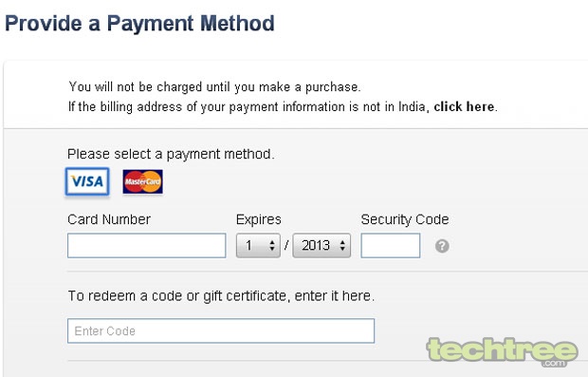This screenshot has width=588, height=377.
Task: Click the Enter Code gift certificate field
Action: point(221,330)
